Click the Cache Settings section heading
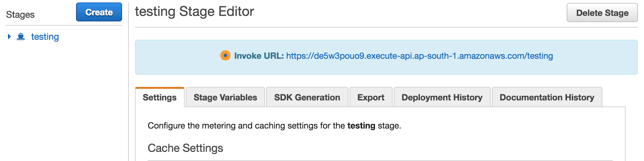Screen dimensions: 644x161 coord(185,148)
